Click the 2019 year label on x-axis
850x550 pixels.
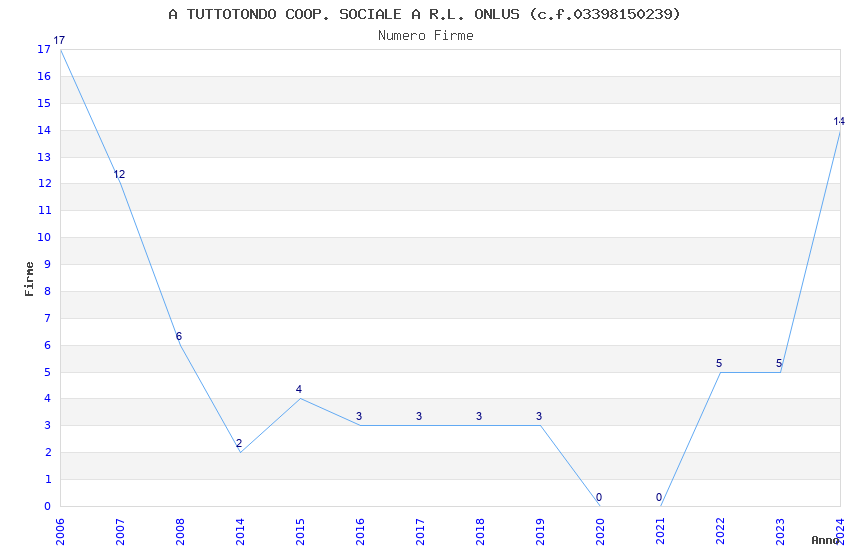click(540, 532)
